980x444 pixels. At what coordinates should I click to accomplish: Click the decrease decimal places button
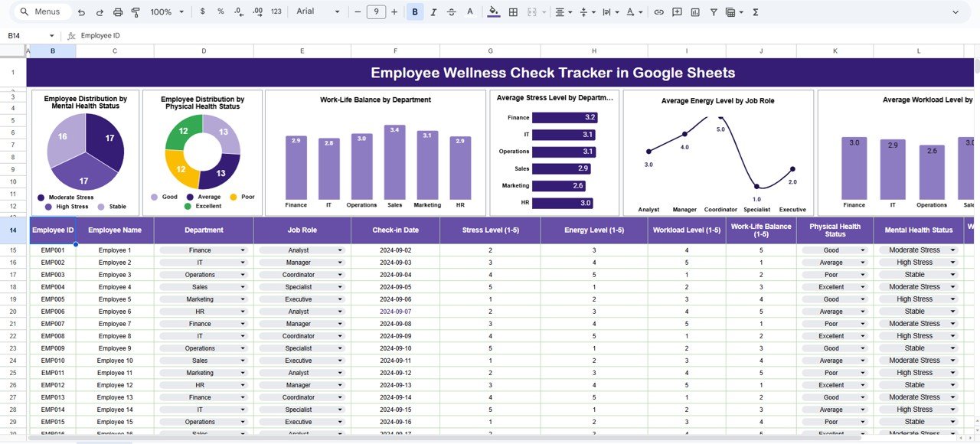click(x=237, y=11)
